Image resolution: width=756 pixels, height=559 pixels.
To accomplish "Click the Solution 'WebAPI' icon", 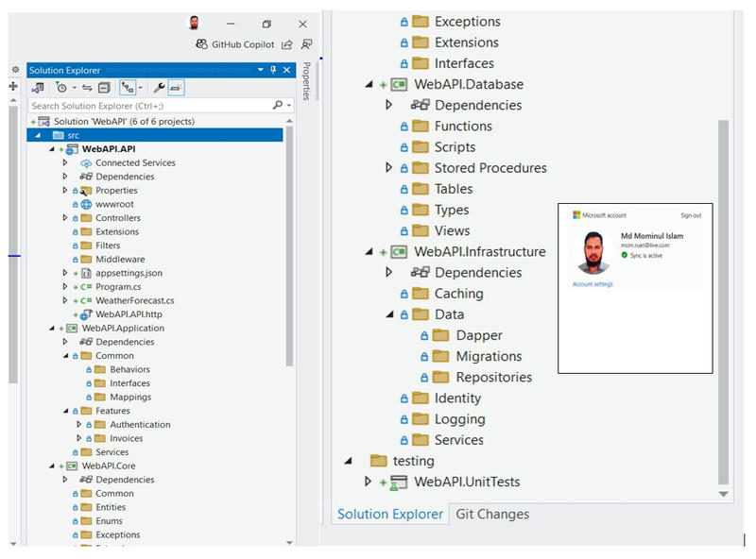I will tap(43, 122).
